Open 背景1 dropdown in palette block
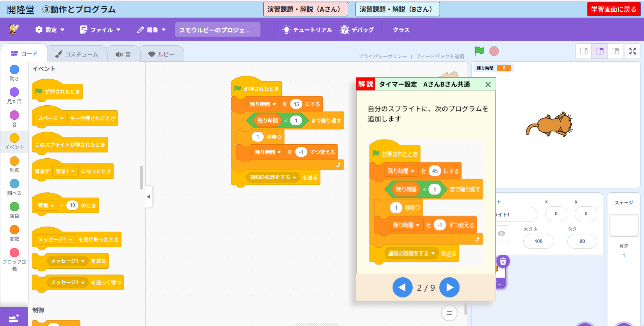The height and width of the screenshot is (326, 644). coord(65,171)
